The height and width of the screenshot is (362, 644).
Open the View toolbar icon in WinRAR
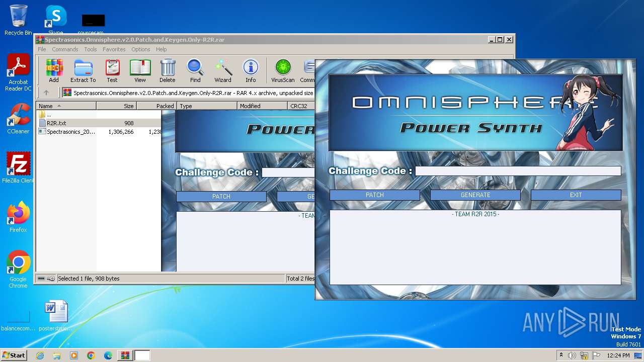[x=140, y=70]
